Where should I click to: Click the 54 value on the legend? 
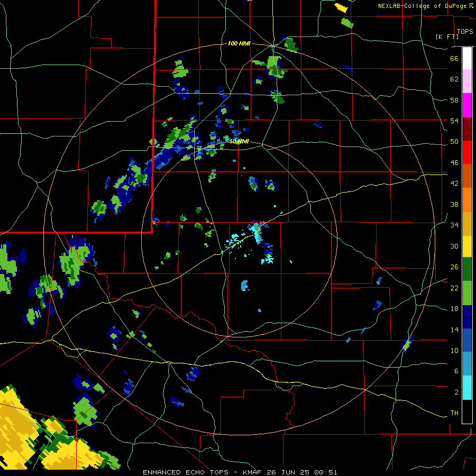coord(454,121)
